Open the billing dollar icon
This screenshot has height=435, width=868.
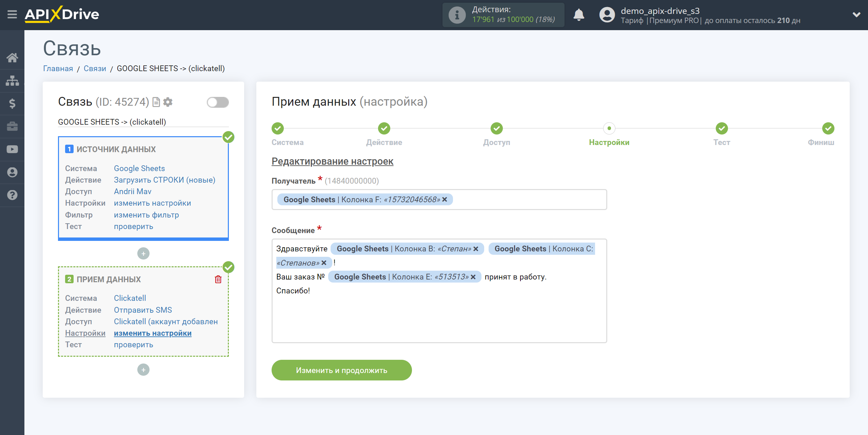[12, 103]
